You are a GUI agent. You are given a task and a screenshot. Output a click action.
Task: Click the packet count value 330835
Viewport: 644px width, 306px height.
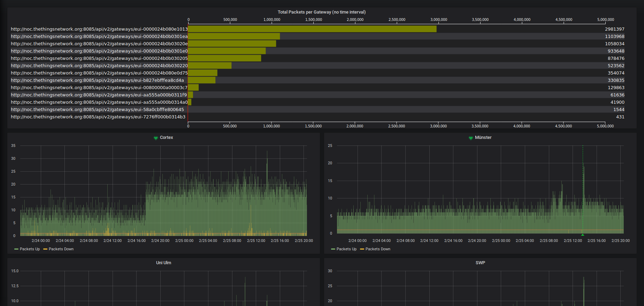(616, 80)
